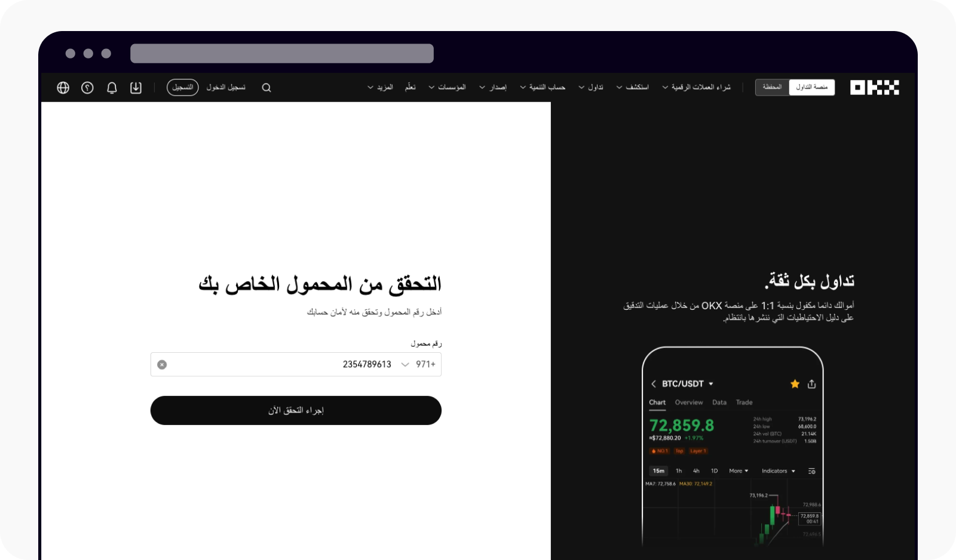Screen dimensions: 956x560
Task: Click inside the رقم محمول input field
Action: 299,364
